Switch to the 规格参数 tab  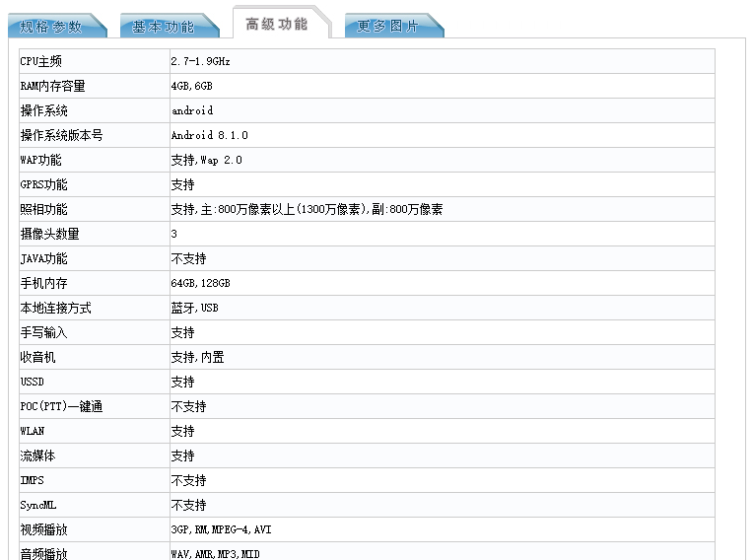[x=57, y=27]
